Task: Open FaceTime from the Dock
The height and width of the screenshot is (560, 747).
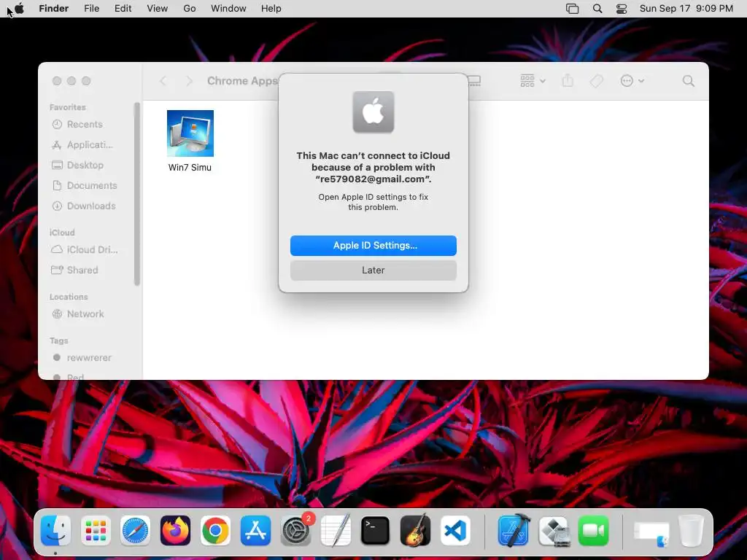Action: (x=594, y=531)
